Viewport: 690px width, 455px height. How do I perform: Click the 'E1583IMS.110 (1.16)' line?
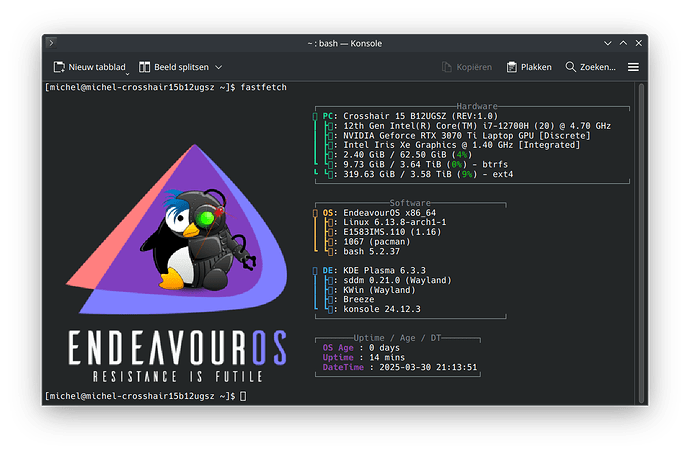tap(392, 232)
